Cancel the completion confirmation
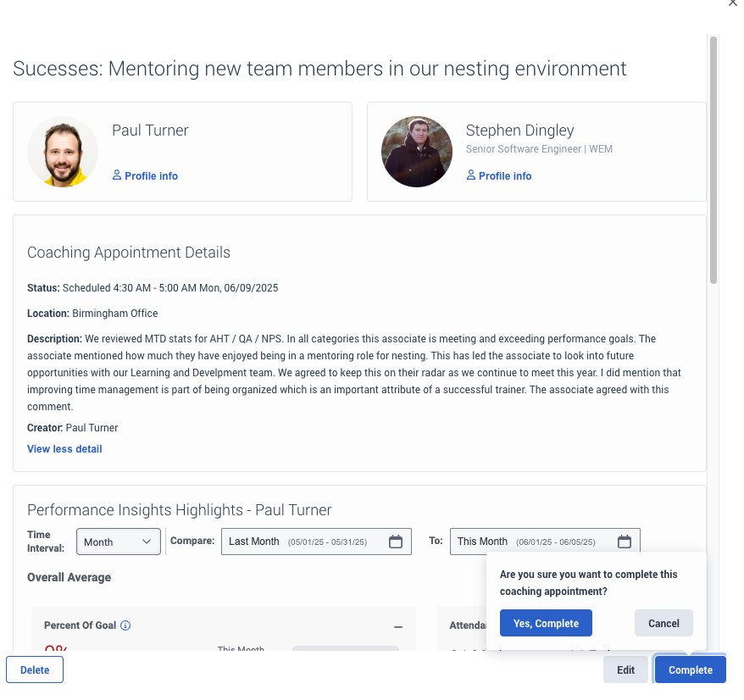 point(663,623)
